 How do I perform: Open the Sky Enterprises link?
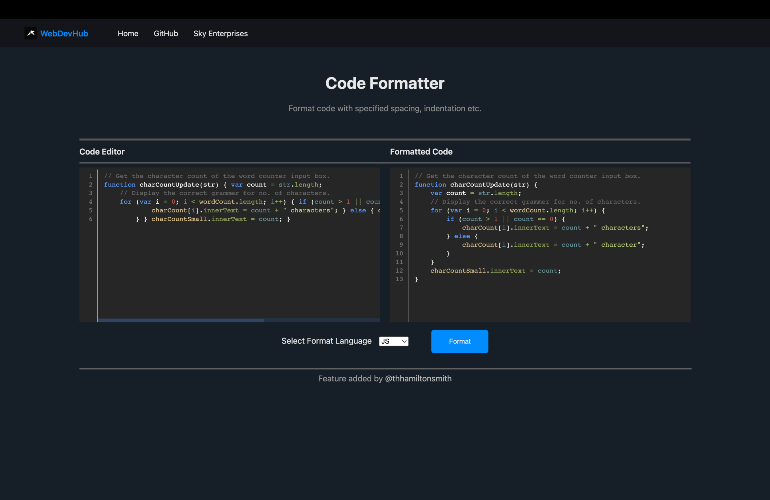[220, 33]
